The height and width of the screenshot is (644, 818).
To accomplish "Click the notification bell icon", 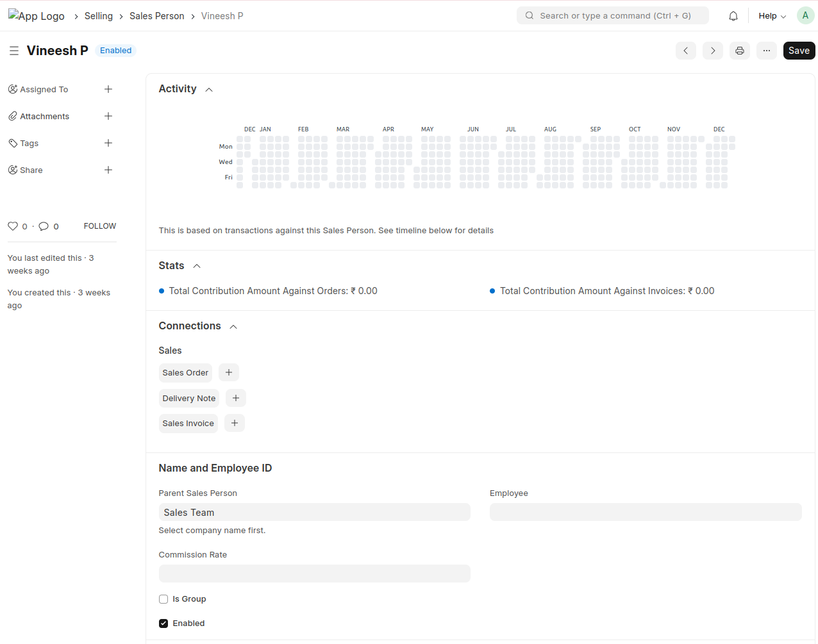I will [x=733, y=16].
